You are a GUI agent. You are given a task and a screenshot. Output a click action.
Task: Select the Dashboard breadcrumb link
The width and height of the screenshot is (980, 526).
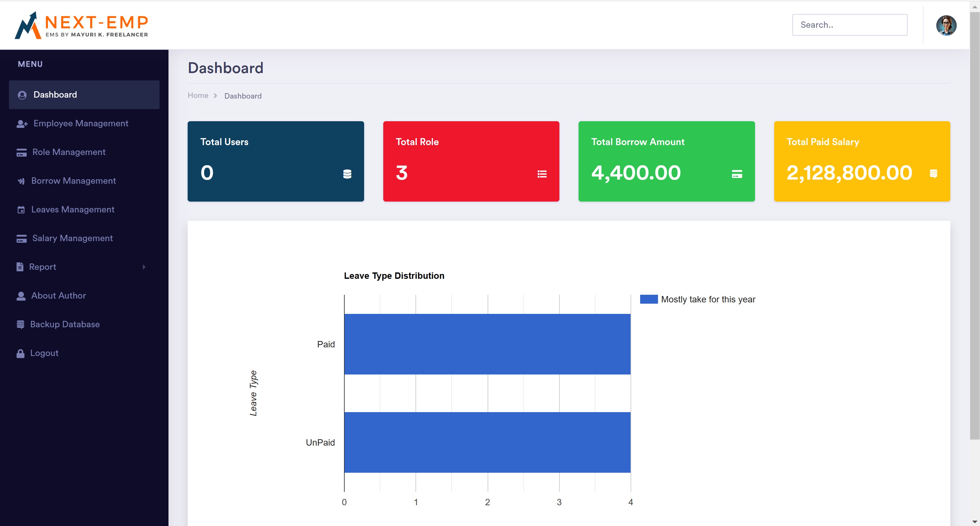243,95
